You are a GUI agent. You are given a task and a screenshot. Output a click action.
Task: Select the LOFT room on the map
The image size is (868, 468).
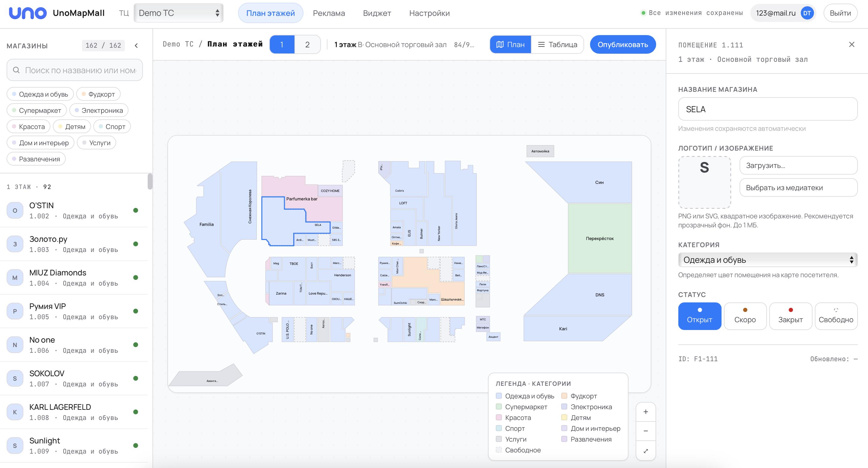(x=403, y=203)
